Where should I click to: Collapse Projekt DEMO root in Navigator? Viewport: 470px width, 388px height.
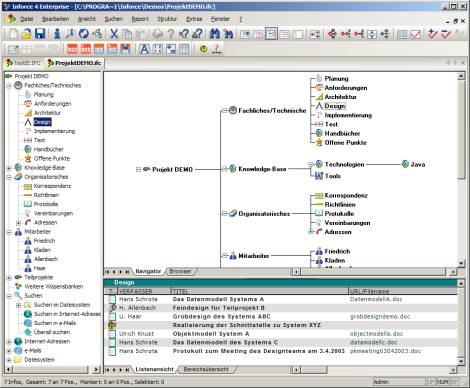coord(138,169)
